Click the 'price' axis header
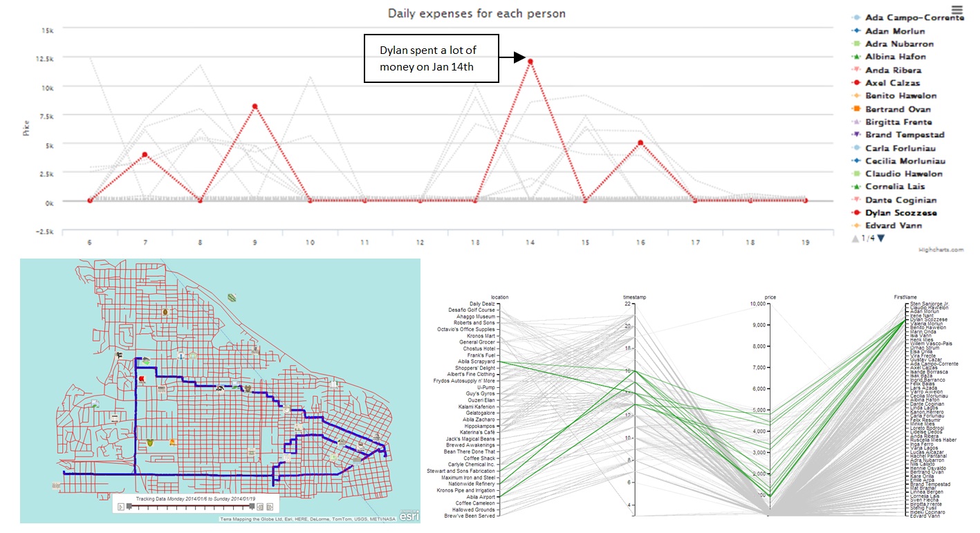 point(770,297)
